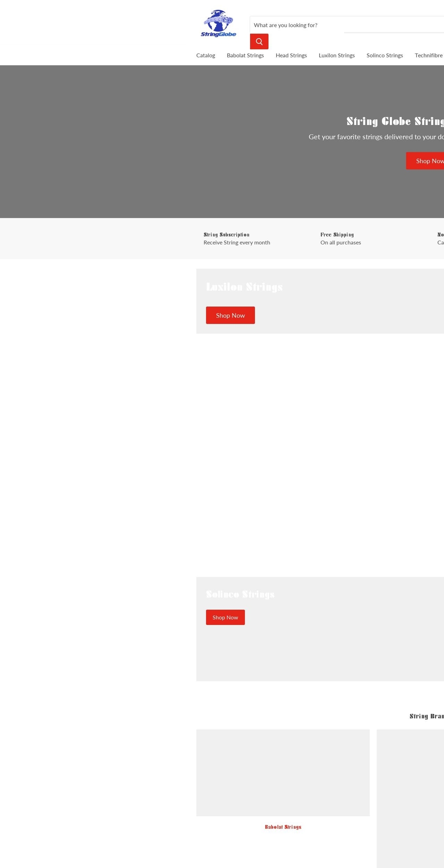The height and width of the screenshot is (868, 444).
Task: Open the Babolat Strings brand thumbnail
Action: [283, 773]
